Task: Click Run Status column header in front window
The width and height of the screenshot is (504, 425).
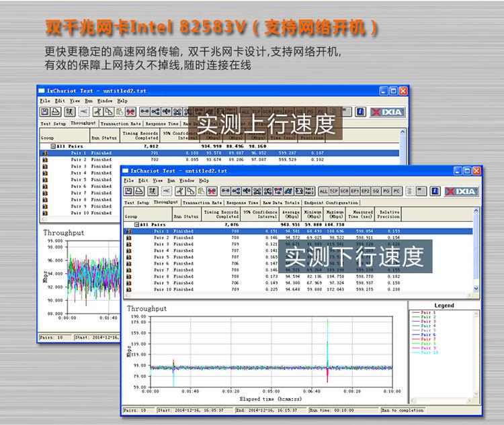Action: [x=187, y=214]
